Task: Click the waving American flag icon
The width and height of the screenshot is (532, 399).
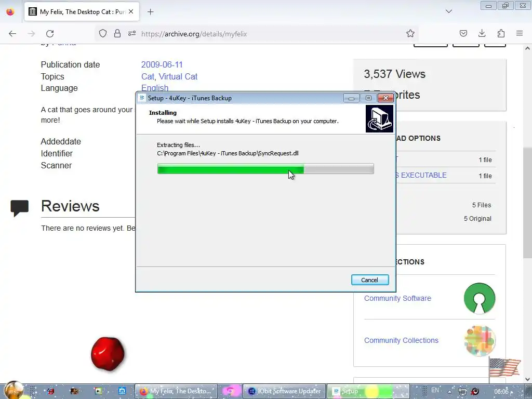Action: click(504, 367)
